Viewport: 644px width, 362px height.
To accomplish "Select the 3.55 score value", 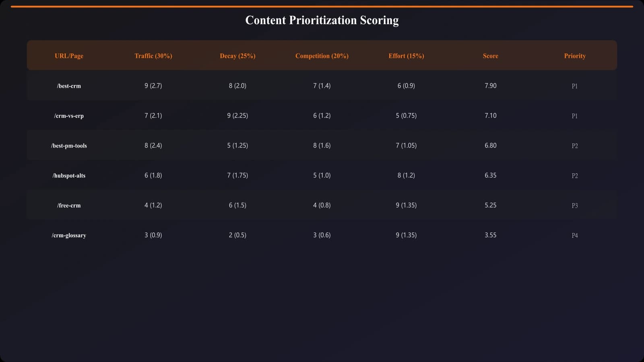I will (x=490, y=235).
